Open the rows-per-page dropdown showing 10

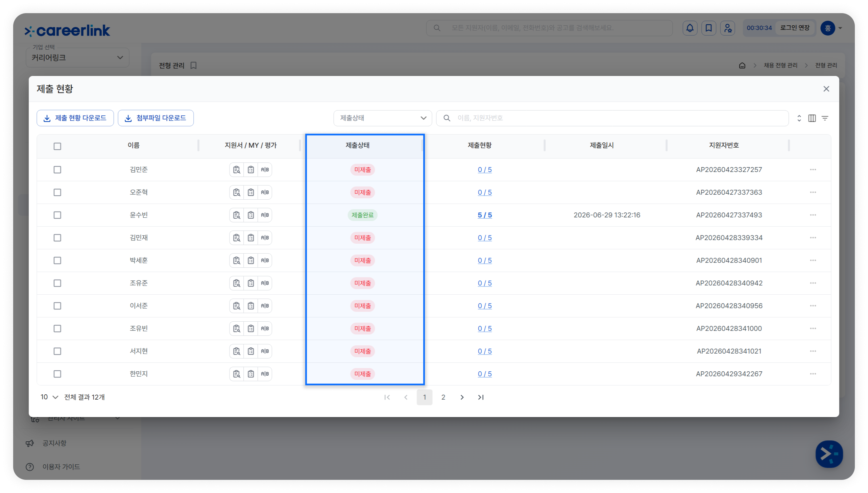coord(49,397)
